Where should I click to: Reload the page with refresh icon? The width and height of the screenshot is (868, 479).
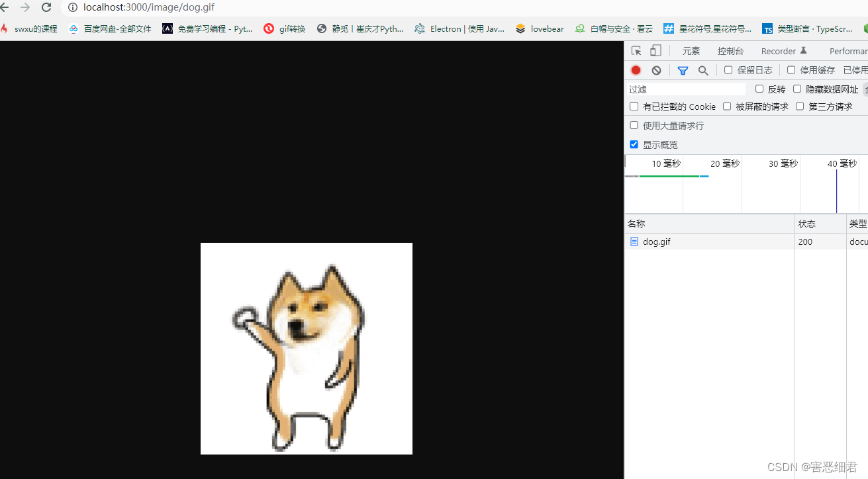[46, 7]
